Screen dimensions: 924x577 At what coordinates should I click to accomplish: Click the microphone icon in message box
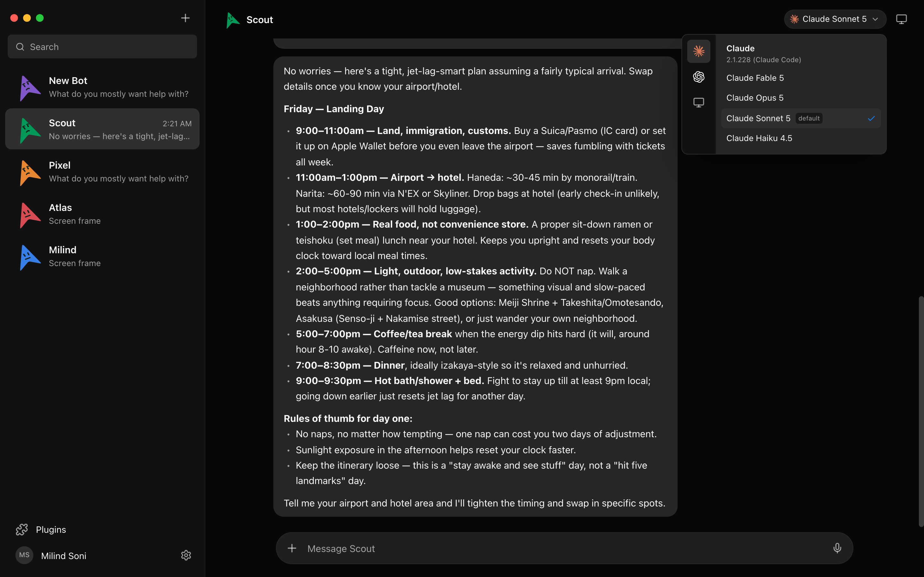pyautogui.click(x=837, y=548)
